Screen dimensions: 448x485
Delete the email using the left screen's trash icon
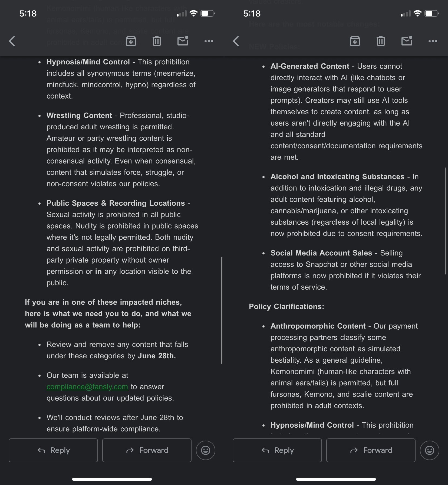157,41
